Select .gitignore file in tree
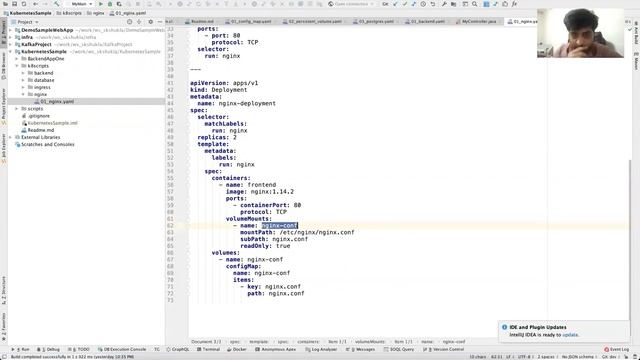 pyautogui.click(x=39, y=116)
